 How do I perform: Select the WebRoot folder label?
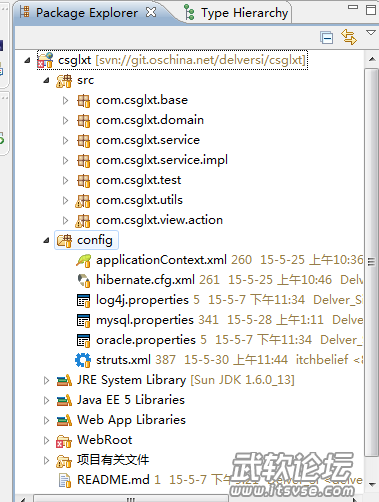coord(105,440)
